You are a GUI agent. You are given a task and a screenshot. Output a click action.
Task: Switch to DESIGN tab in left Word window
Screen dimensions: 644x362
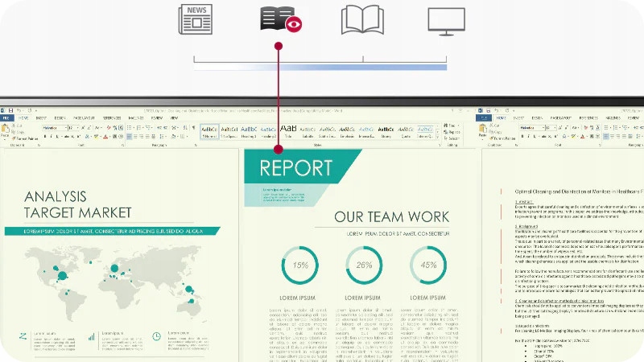[x=60, y=118]
